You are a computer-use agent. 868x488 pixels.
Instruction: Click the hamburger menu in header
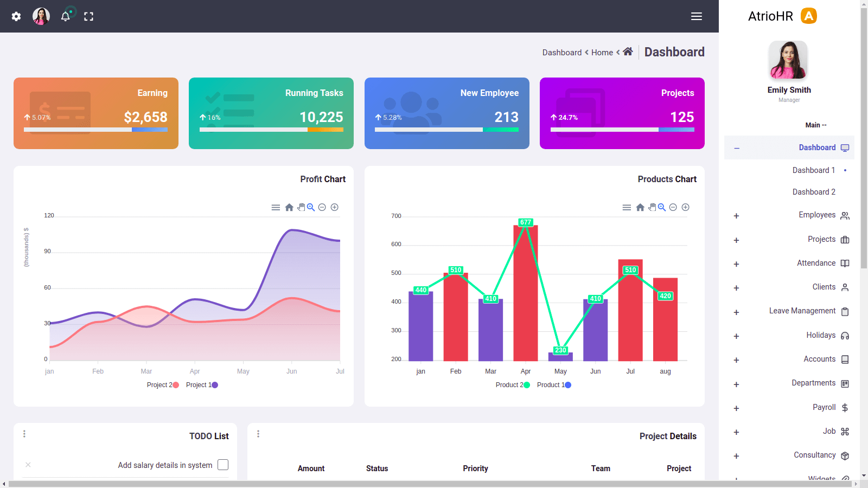697,16
